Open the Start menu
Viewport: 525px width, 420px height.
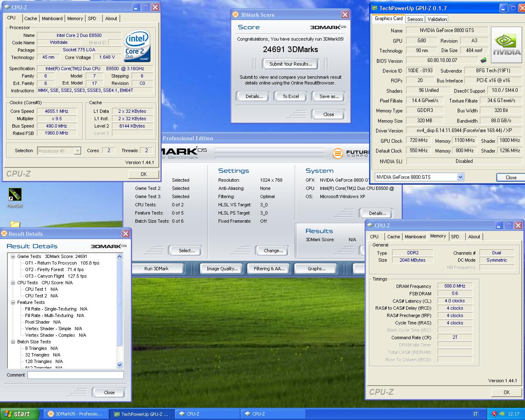pyautogui.click(x=20, y=414)
